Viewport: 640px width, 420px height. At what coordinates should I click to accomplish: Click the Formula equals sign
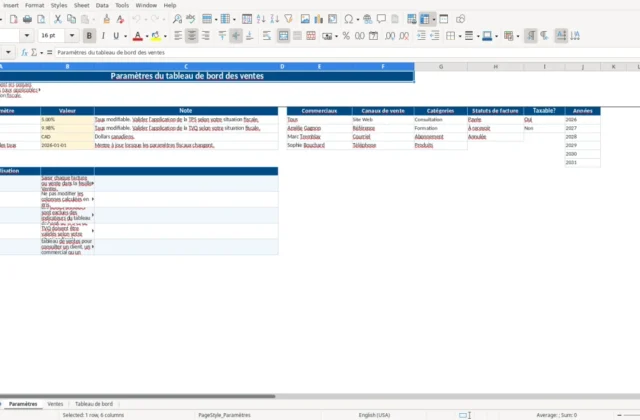[x=49, y=53]
